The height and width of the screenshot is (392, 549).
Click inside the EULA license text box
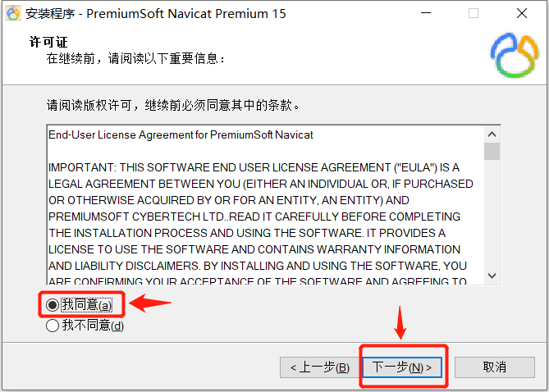coord(265,205)
